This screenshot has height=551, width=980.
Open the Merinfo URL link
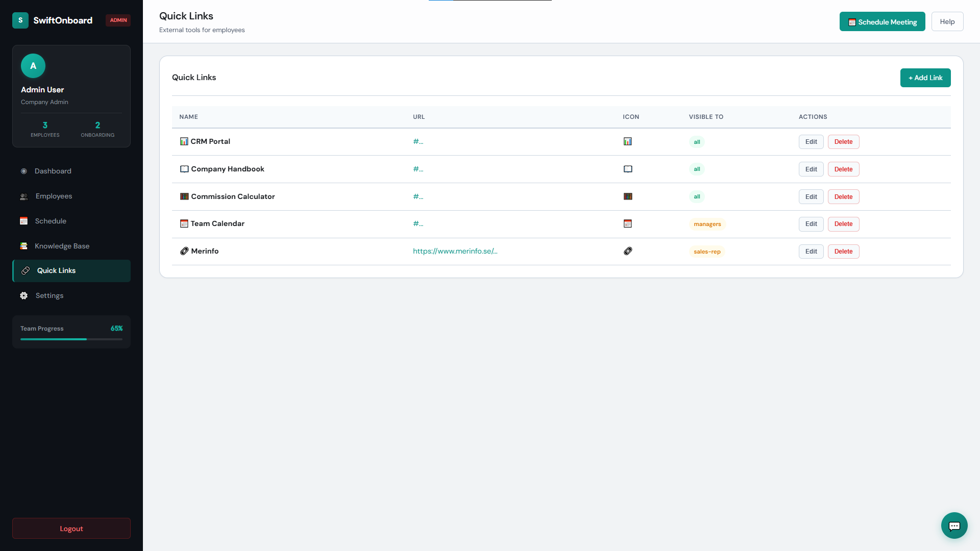[x=455, y=251]
